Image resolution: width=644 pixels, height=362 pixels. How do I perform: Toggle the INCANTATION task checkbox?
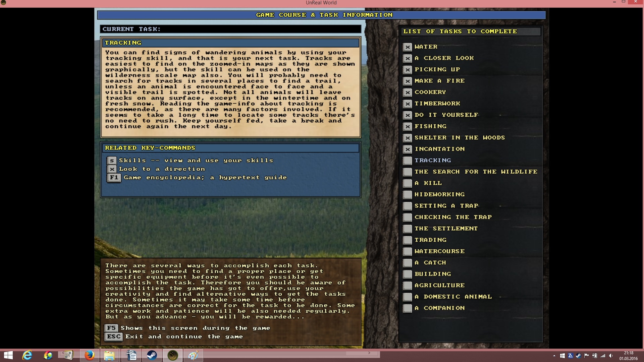pyautogui.click(x=408, y=149)
